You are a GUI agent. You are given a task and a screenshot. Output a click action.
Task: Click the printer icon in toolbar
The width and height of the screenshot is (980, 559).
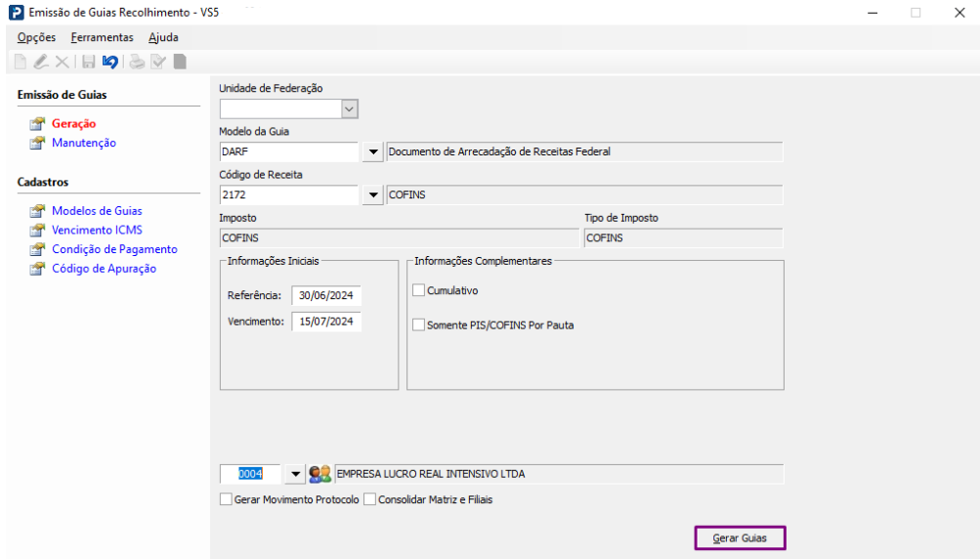pos(138,62)
